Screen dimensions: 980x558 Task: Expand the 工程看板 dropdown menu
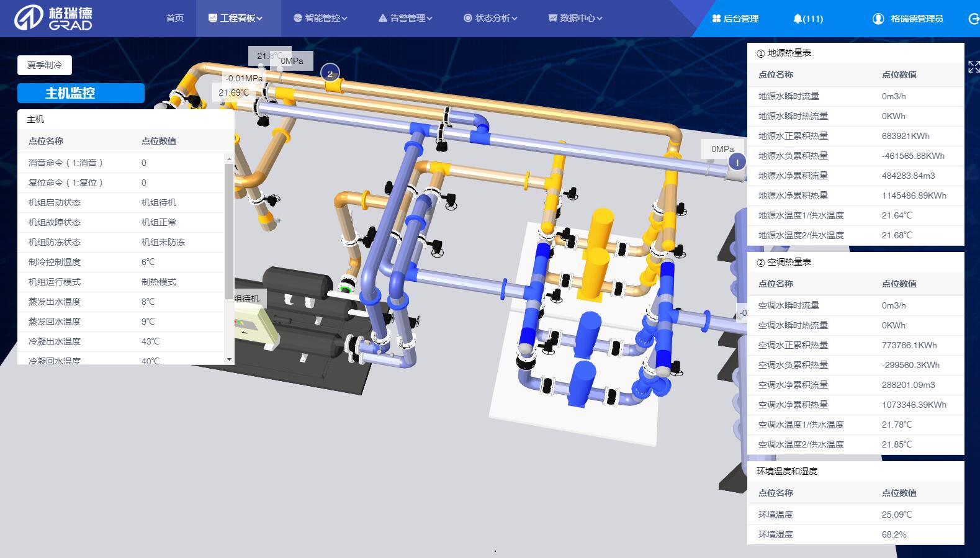pos(236,19)
